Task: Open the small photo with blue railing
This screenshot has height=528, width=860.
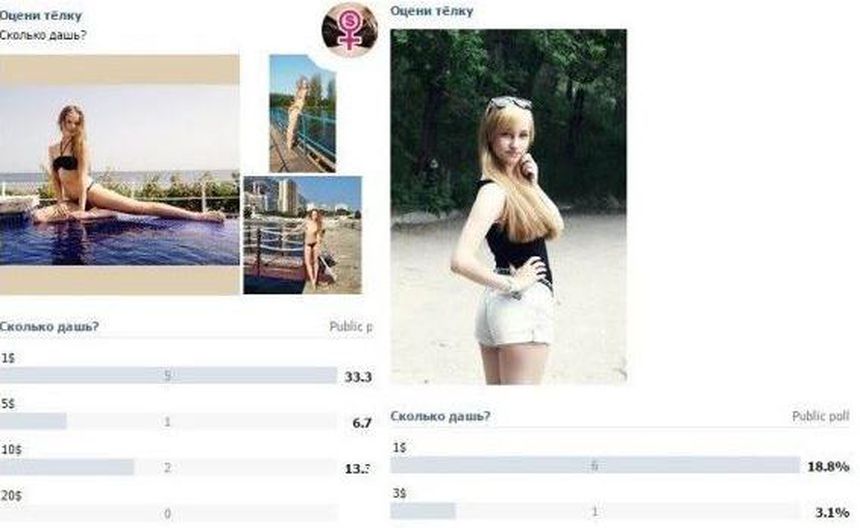Action: (x=302, y=113)
